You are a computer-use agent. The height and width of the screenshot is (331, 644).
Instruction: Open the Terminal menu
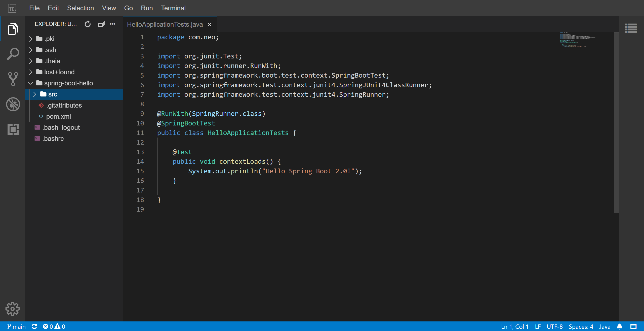[173, 8]
